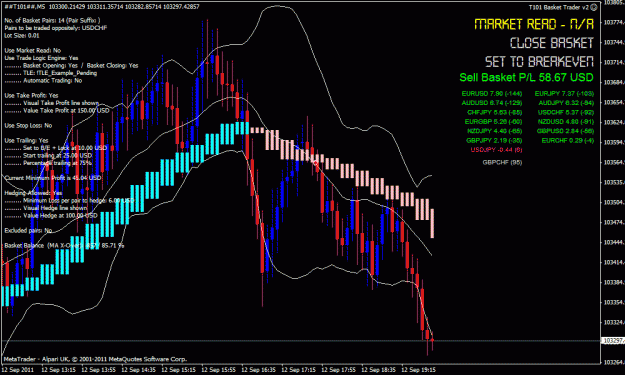
Task: Click Basket Balance (MA X-Over) 85.71 % line
Action: click(64, 245)
